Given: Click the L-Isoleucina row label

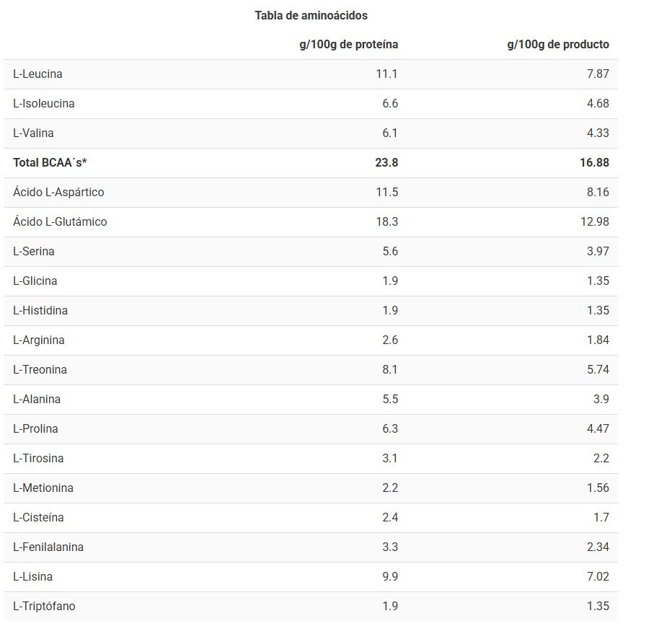Looking at the screenshot, I should point(43,104).
